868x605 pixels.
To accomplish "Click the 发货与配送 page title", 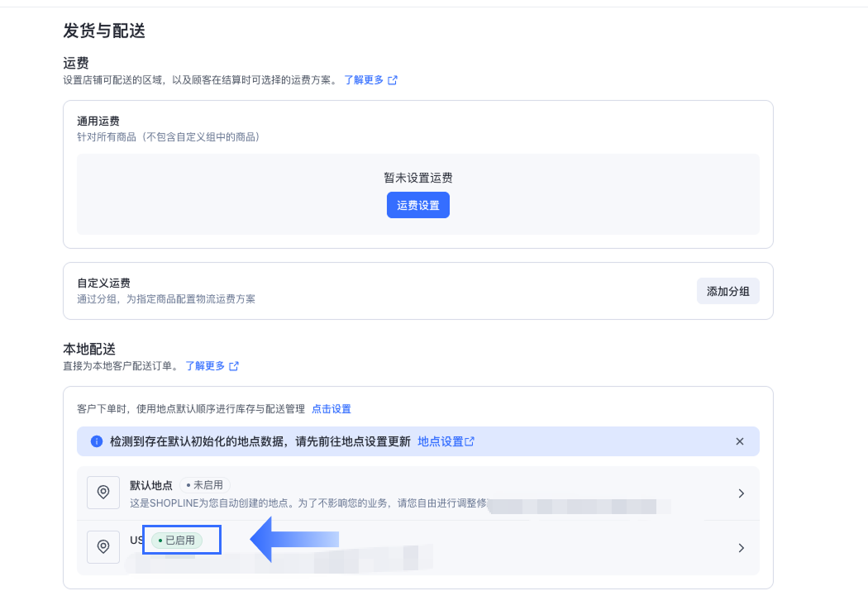I will pos(104,31).
